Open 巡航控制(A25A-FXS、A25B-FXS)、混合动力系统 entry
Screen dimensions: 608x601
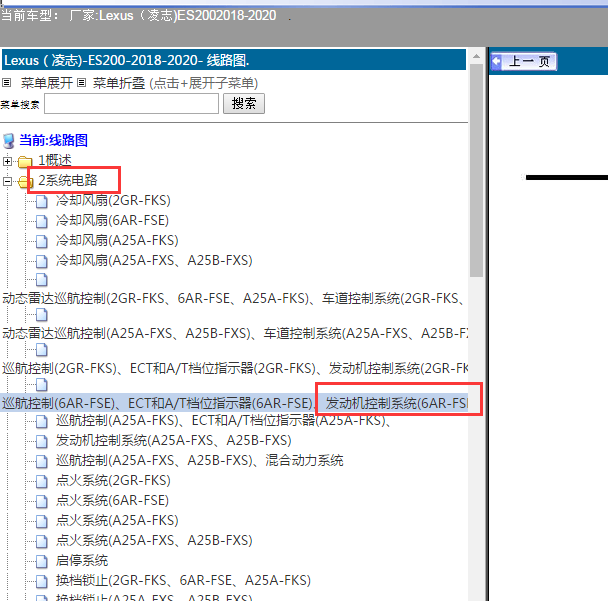coord(200,460)
